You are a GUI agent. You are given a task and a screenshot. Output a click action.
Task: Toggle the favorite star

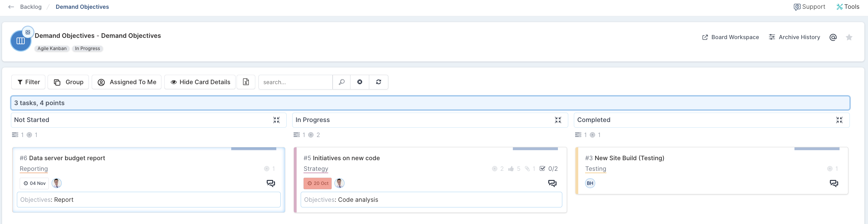[849, 38]
